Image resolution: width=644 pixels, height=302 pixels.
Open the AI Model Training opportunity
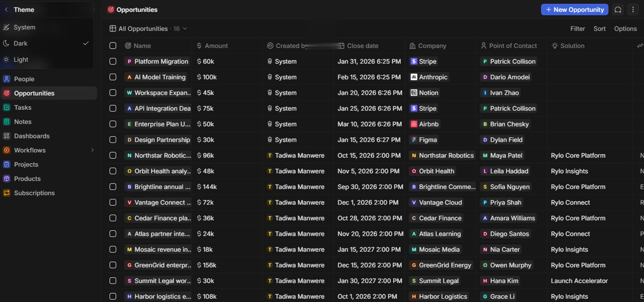coord(156,77)
